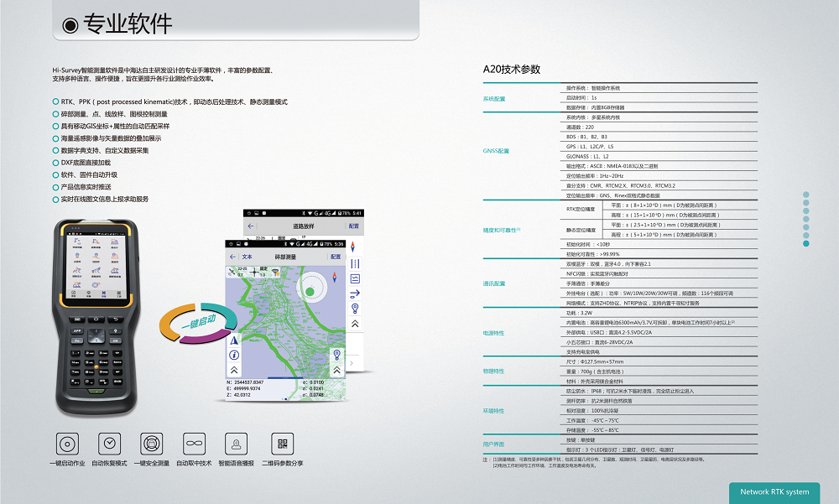Click the 一键启动作业 disc icon
Image resolution: width=839 pixels, height=504 pixels.
pos(67,444)
